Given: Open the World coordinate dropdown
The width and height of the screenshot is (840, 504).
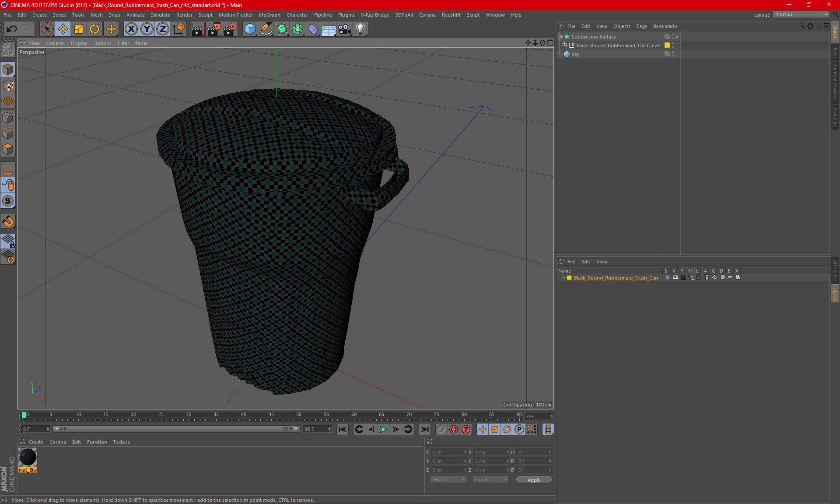Looking at the screenshot, I should [449, 479].
